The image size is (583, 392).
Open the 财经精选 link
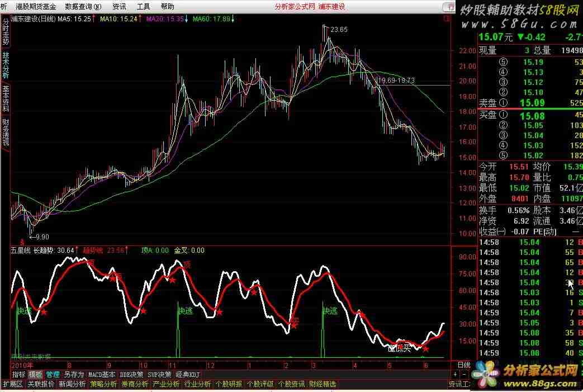[323, 384]
